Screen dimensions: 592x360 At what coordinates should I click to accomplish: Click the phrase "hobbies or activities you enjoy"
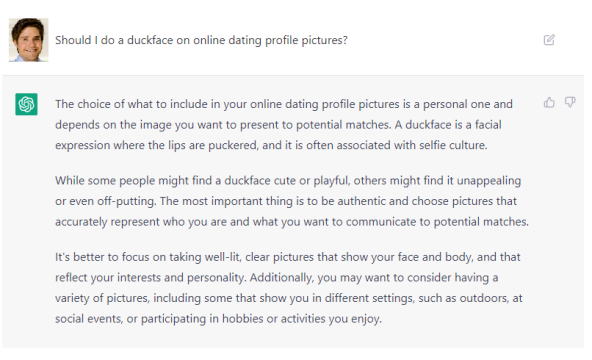pyautogui.click(x=302, y=319)
